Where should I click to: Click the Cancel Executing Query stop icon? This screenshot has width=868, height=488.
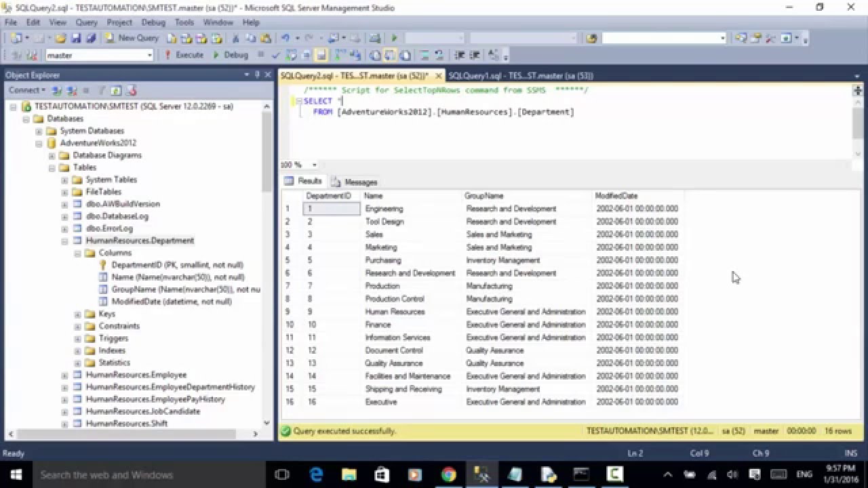pyautogui.click(x=262, y=55)
